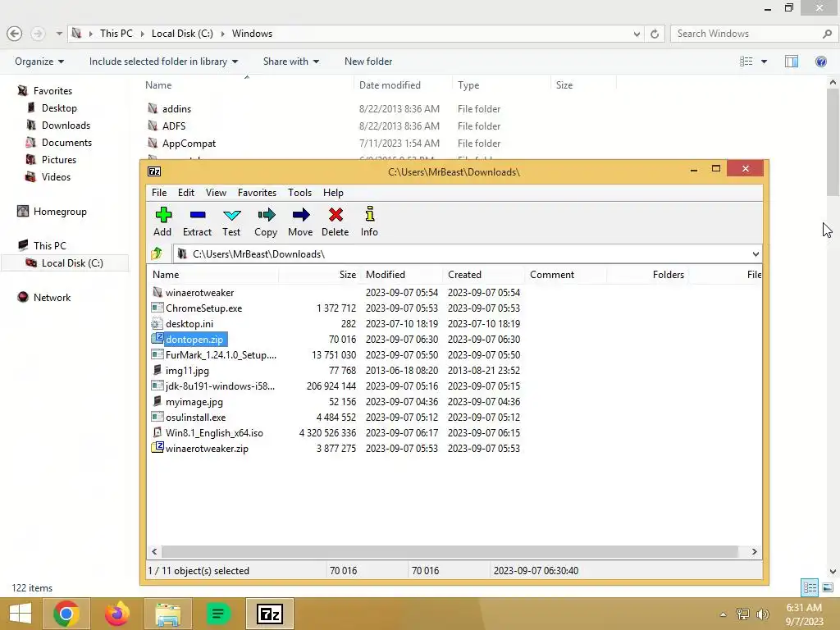Viewport: 840px width, 630px height.
Task: Click the Move toolbar icon
Action: 300,216
